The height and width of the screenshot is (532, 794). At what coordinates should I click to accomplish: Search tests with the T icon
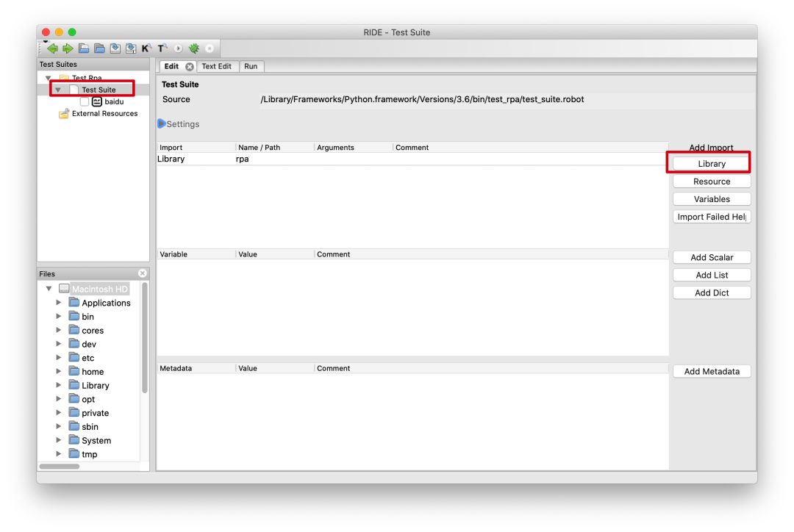point(162,48)
